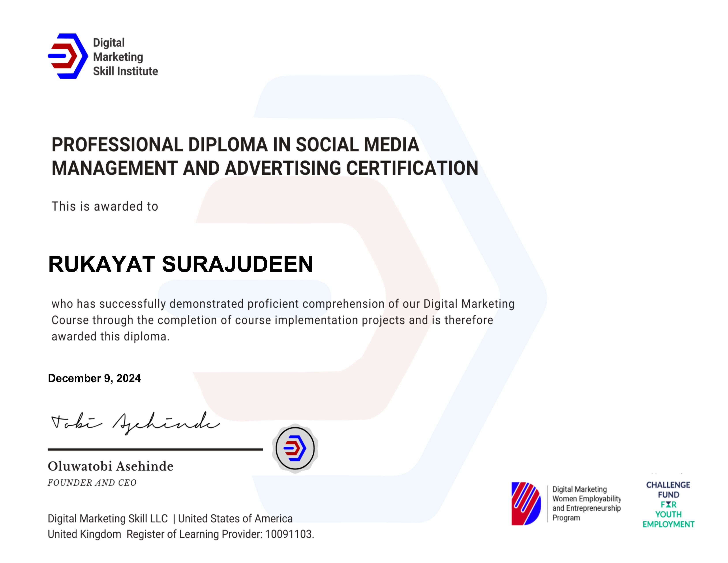
Task: Click the date December 9, 2024
Action: pyautogui.click(x=94, y=378)
